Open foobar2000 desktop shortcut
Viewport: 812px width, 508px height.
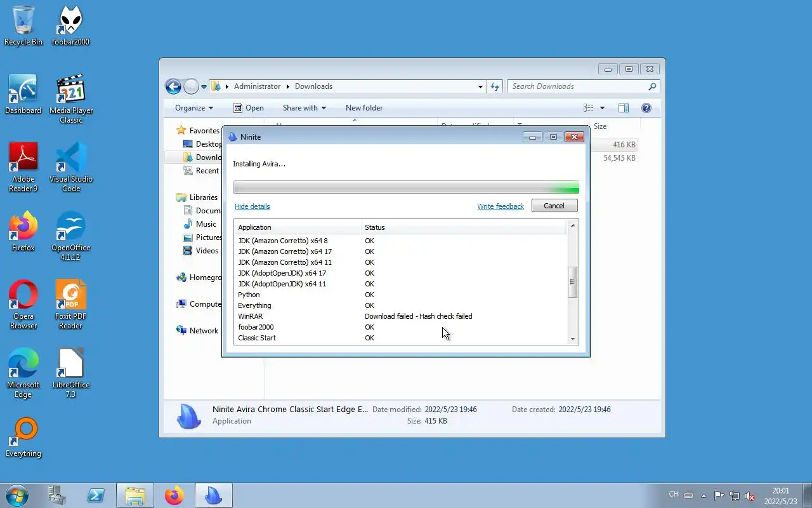[70, 26]
